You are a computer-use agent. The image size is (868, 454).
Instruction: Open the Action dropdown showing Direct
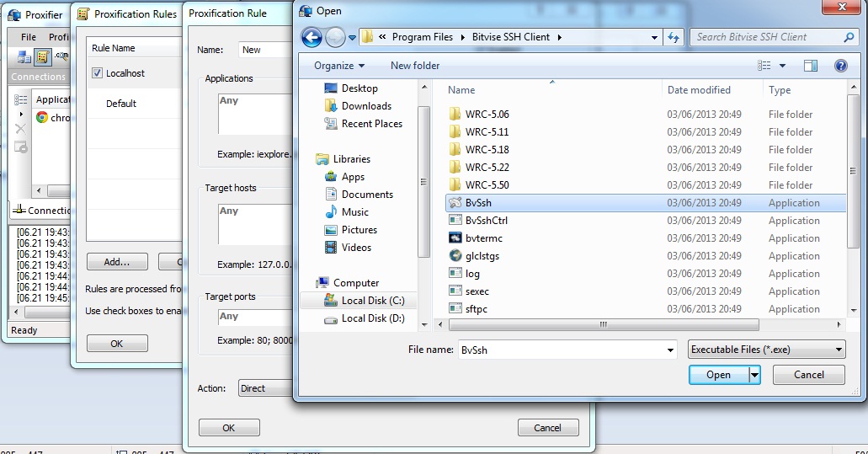click(266, 388)
